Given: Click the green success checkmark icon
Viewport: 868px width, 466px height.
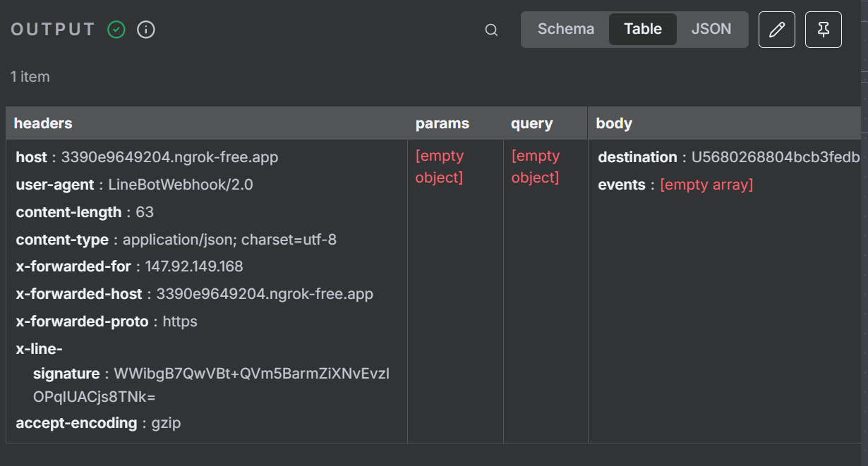Looking at the screenshot, I should (116, 30).
